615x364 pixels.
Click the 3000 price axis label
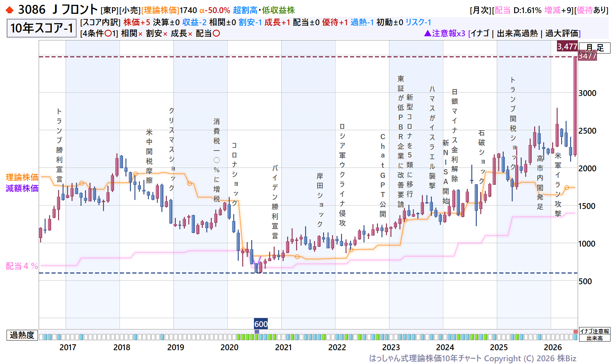[x=587, y=93]
